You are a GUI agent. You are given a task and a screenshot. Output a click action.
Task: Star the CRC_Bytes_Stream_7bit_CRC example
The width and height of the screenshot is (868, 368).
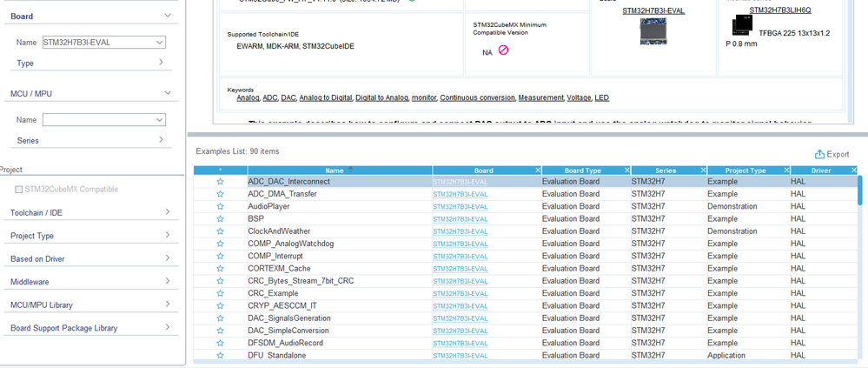tap(221, 281)
